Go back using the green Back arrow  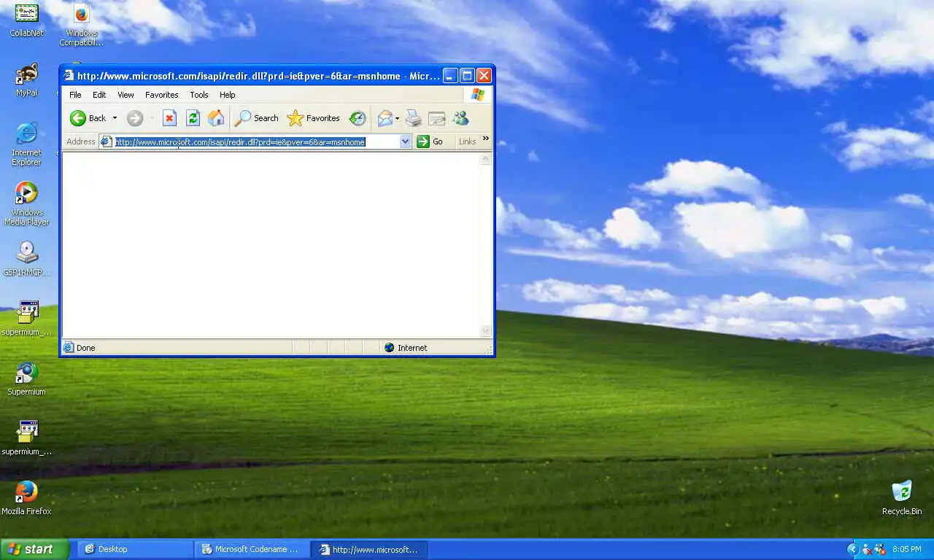pyautogui.click(x=88, y=118)
